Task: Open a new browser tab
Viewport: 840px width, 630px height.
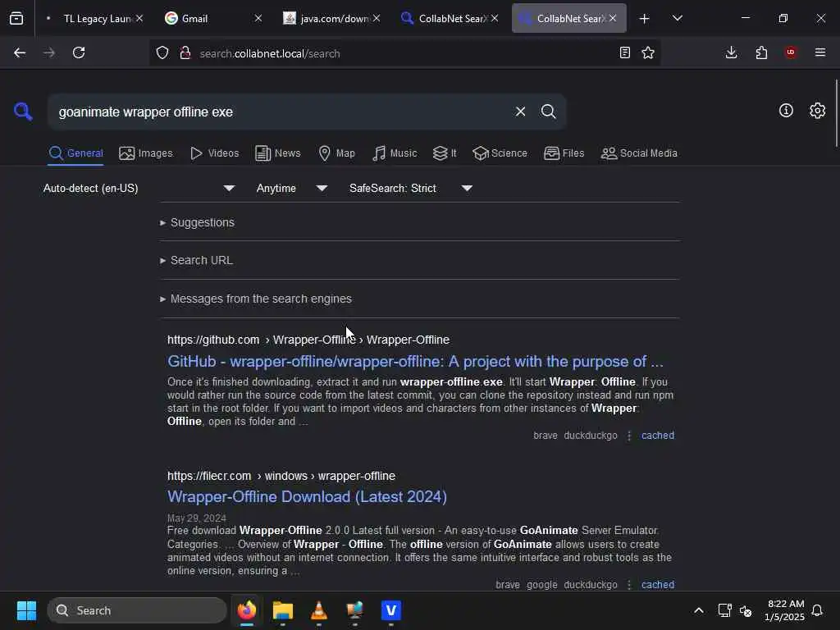Action: [x=644, y=18]
